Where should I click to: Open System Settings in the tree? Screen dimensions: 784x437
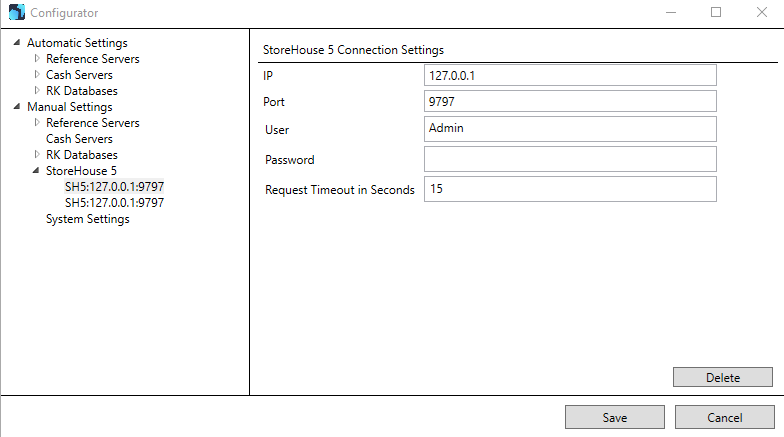(x=88, y=219)
